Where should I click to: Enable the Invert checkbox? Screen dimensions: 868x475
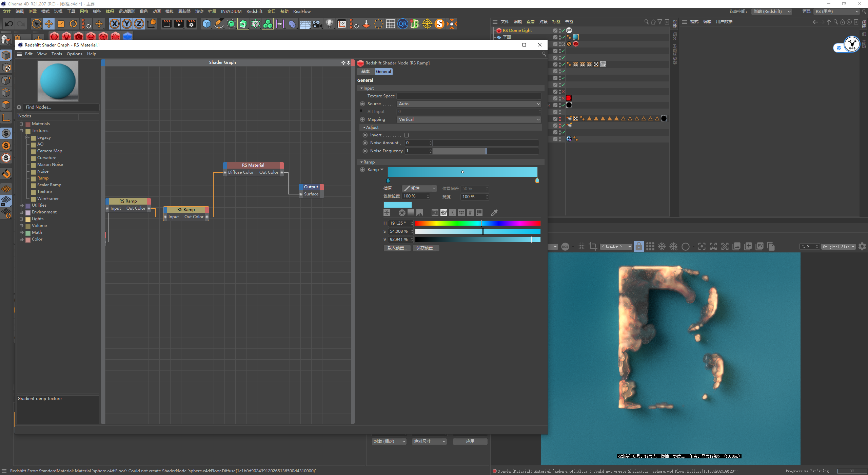coord(406,135)
